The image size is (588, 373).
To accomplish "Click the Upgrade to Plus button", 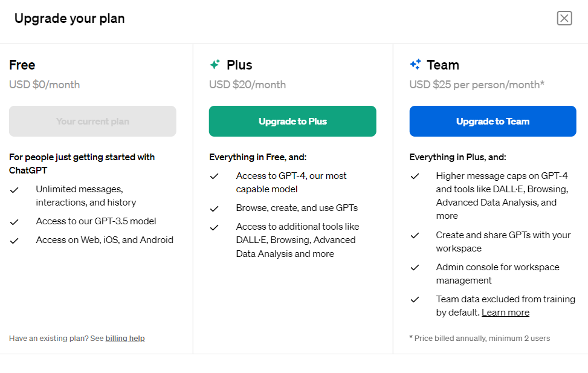I will click(x=292, y=121).
